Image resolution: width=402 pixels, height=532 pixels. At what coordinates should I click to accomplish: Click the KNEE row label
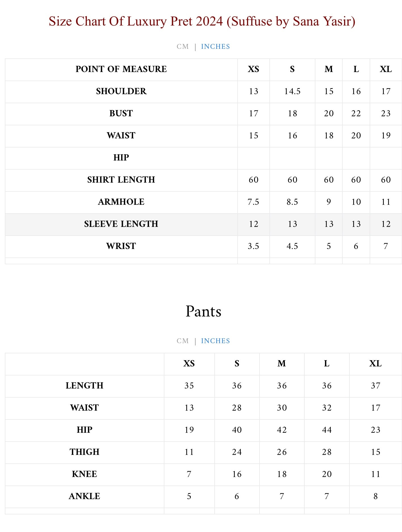click(85, 474)
